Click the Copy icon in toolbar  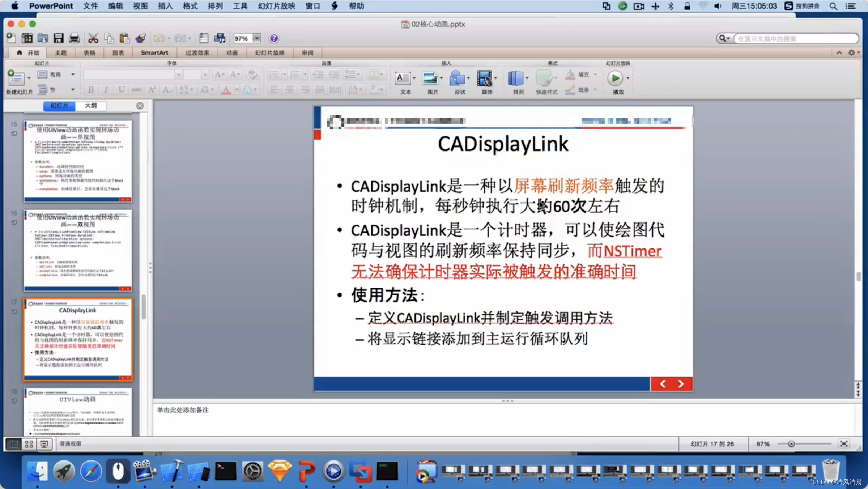[109, 38]
